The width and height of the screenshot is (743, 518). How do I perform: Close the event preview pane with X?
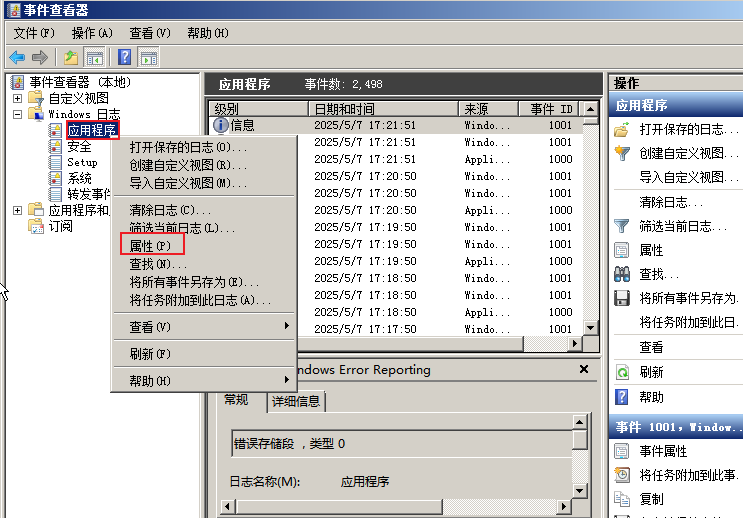584,369
